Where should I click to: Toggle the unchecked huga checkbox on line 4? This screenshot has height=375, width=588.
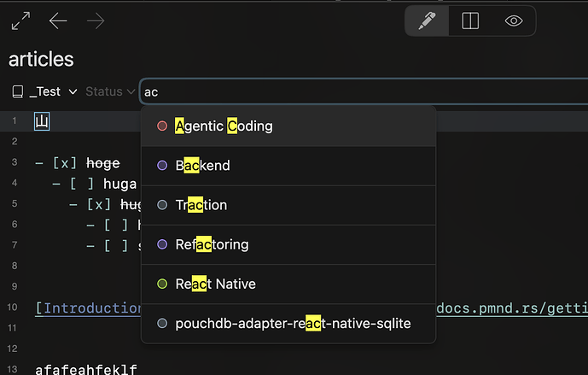click(82, 184)
